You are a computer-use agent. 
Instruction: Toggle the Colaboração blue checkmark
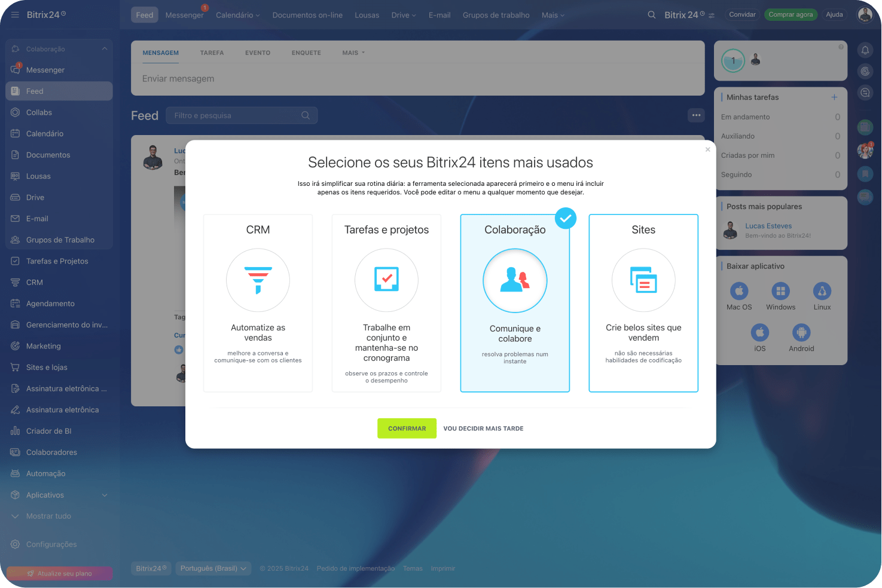pyautogui.click(x=565, y=219)
